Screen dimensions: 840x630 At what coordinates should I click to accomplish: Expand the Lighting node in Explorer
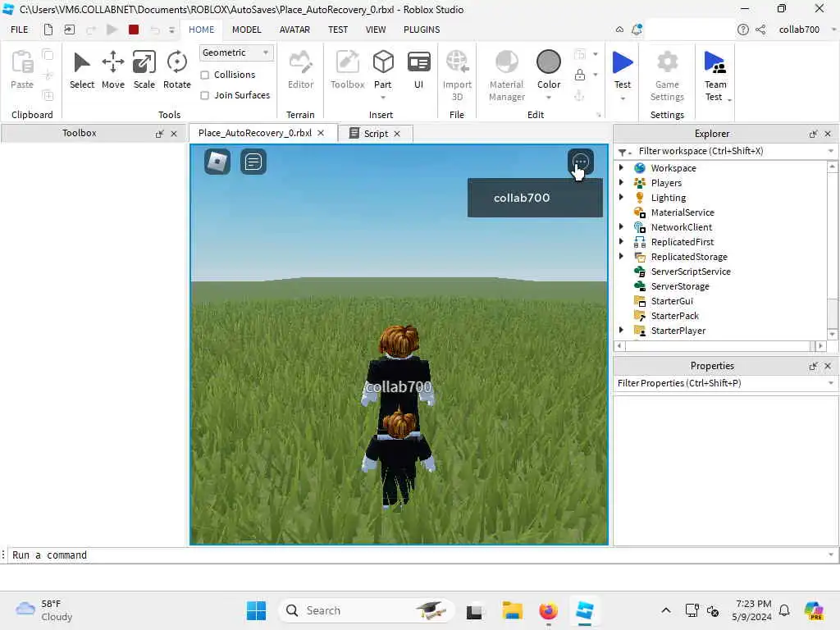pyautogui.click(x=621, y=197)
